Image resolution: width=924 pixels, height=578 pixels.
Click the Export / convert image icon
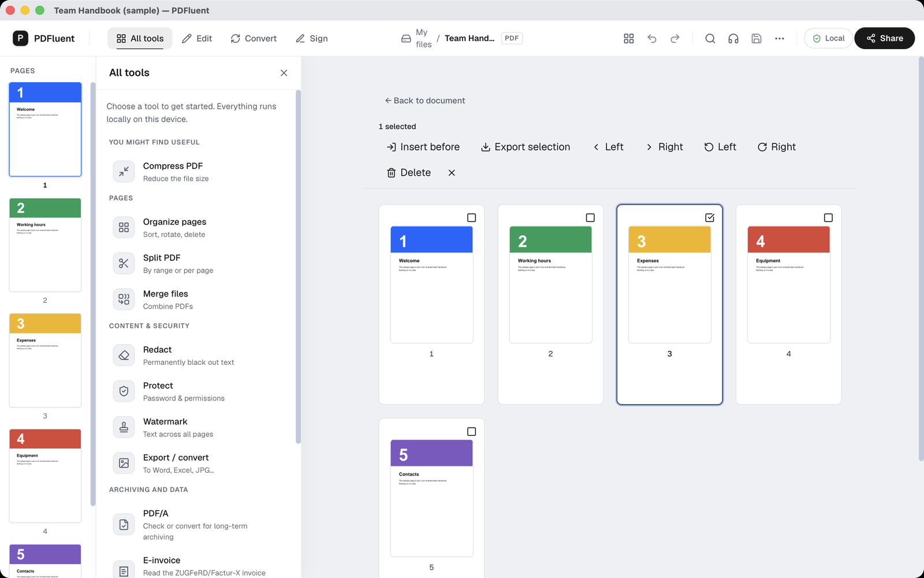tap(124, 463)
